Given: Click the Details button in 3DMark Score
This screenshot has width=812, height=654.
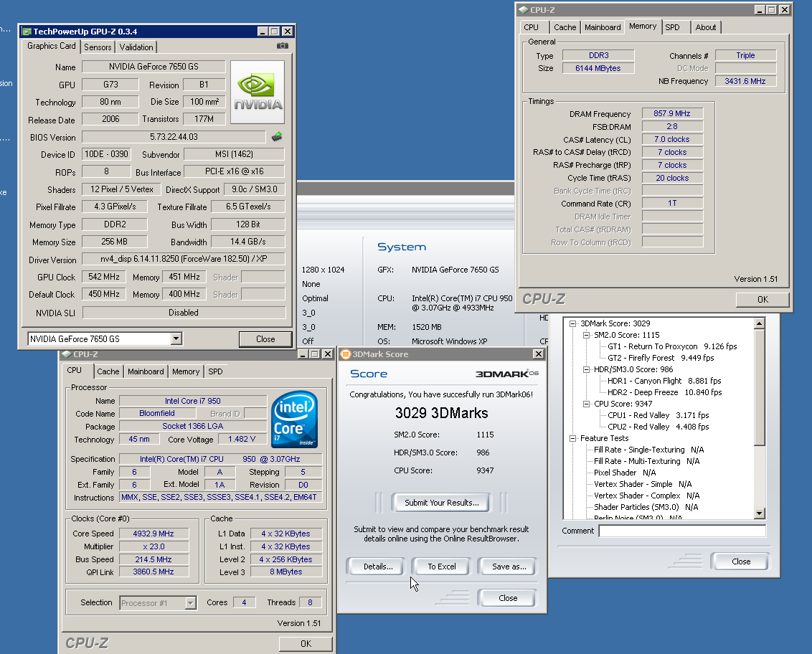Looking at the screenshot, I should click(x=378, y=567).
